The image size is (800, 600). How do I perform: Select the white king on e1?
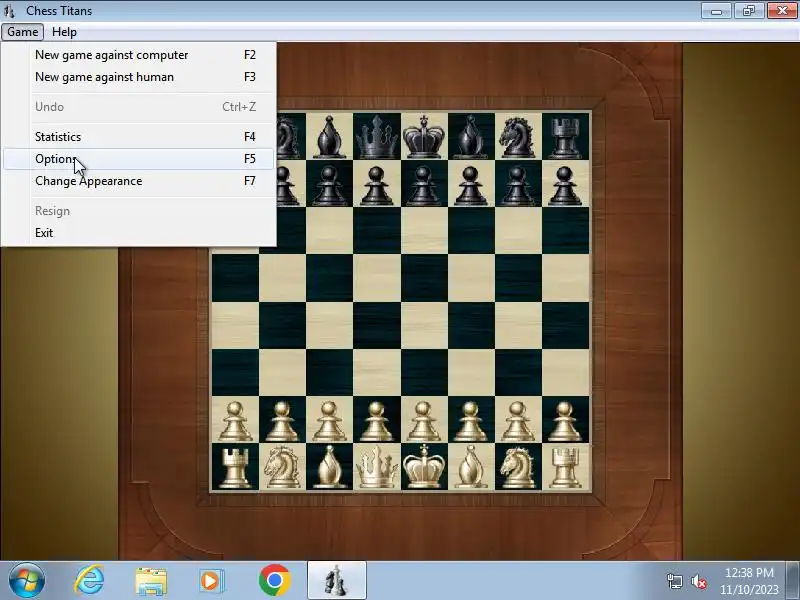424,466
